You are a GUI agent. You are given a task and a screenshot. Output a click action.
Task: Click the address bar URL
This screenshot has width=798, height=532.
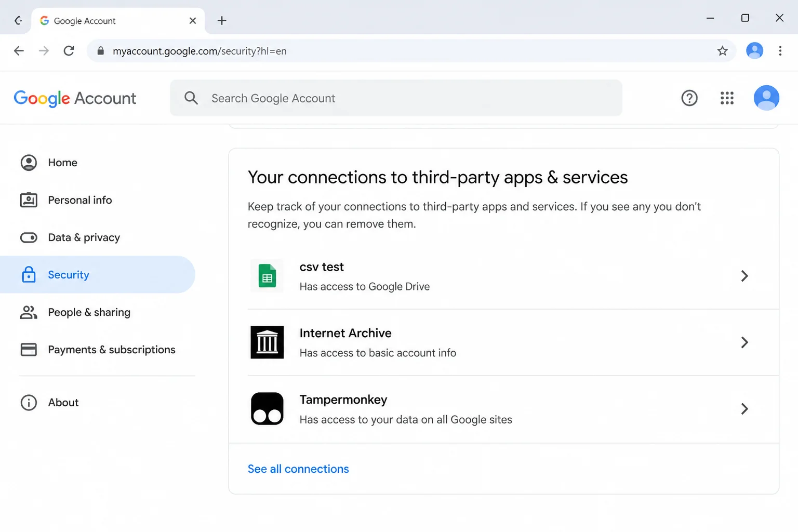(x=199, y=51)
